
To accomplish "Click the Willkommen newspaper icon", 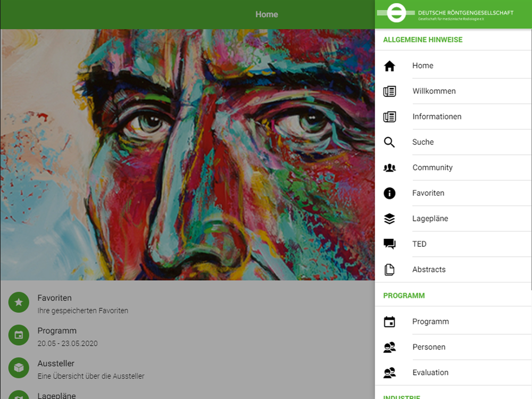I will (x=389, y=92).
